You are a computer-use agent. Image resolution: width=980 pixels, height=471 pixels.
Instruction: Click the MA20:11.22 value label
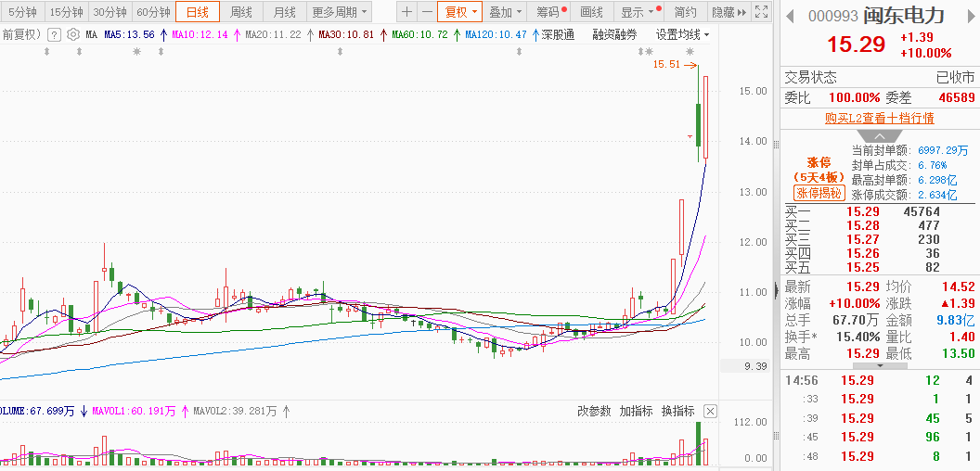pyautogui.click(x=273, y=35)
